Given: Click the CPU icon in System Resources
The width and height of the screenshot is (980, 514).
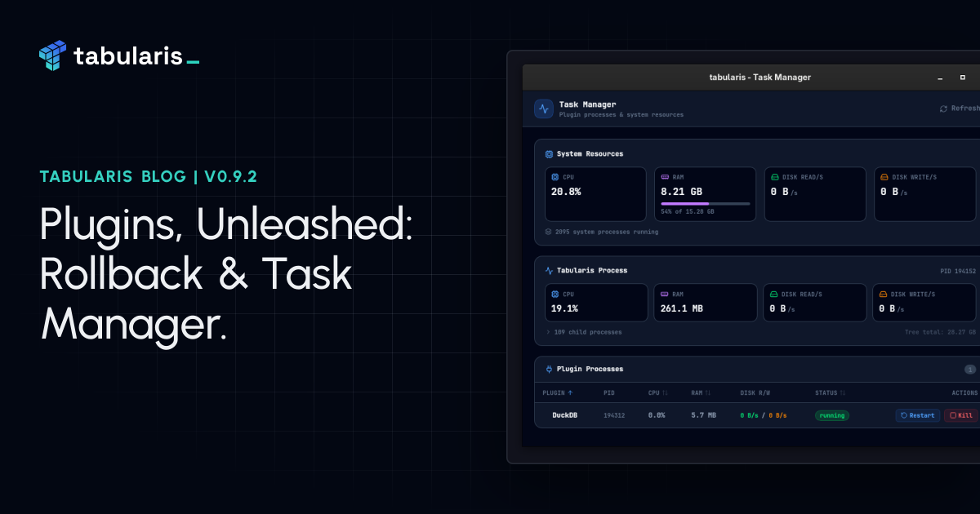Looking at the screenshot, I should tap(555, 177).
